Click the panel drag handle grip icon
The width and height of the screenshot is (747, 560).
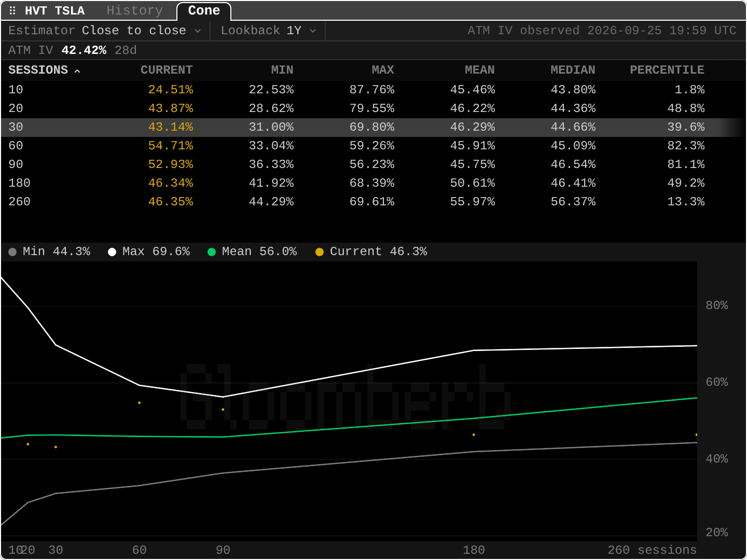click(x=12, y=10)
